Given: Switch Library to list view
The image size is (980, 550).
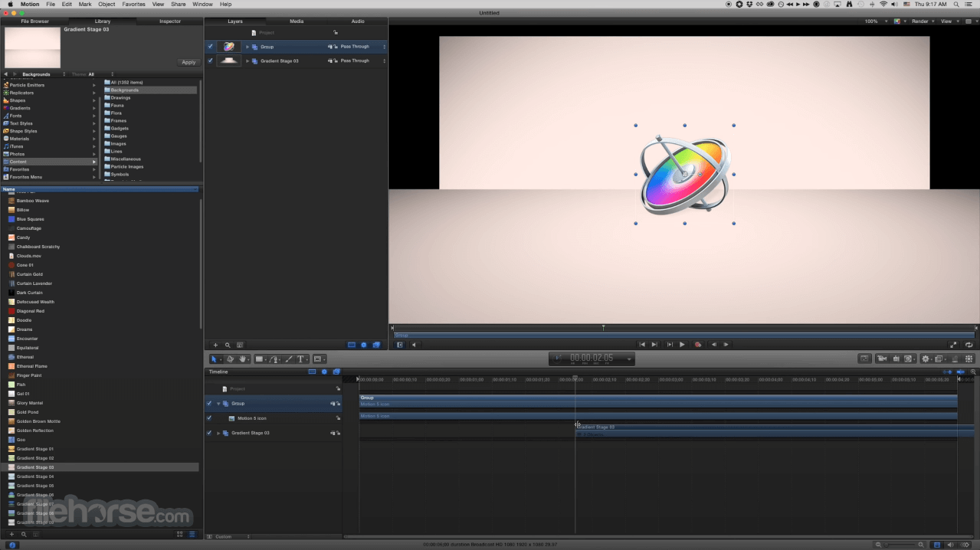Looking at the screenshot, I should click(192, 534).
